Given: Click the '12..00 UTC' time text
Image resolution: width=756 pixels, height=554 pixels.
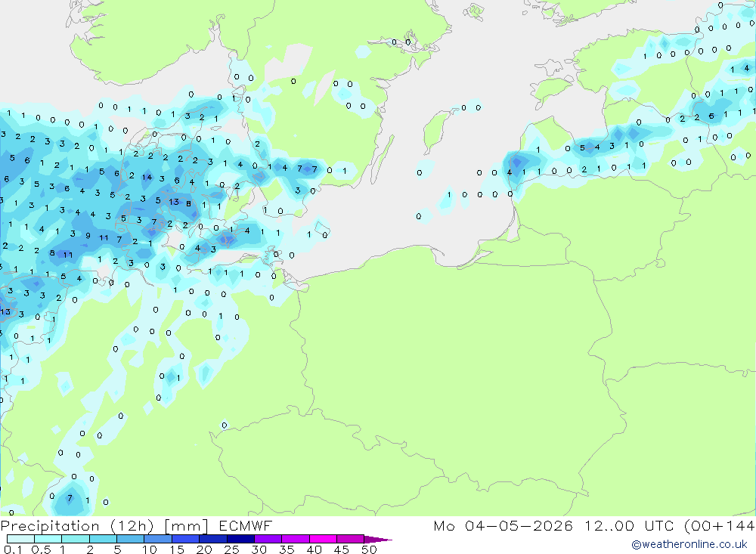Looking at the screenshot, I should (629, 526).
